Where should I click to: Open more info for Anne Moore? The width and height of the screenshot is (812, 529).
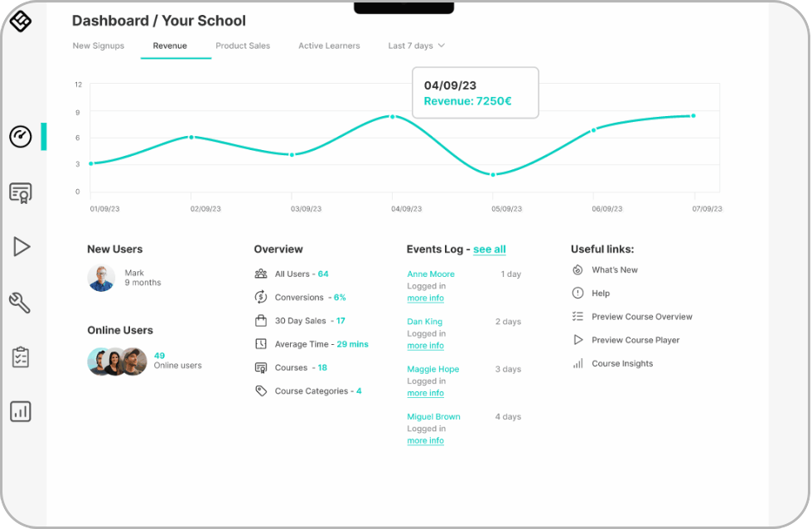[425, 298]
